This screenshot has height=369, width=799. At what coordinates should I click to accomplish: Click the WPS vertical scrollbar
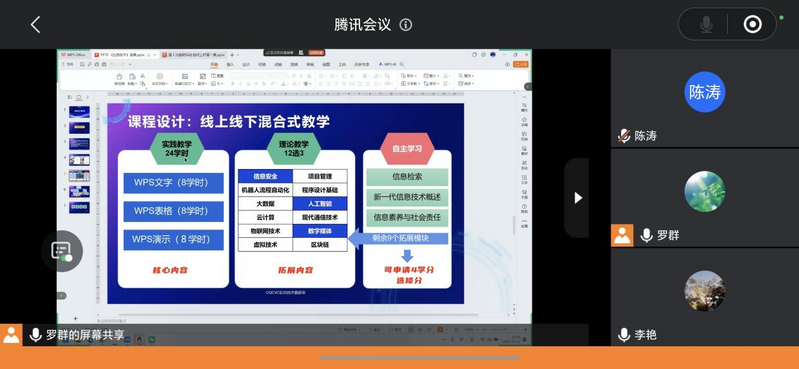[514, 226]
